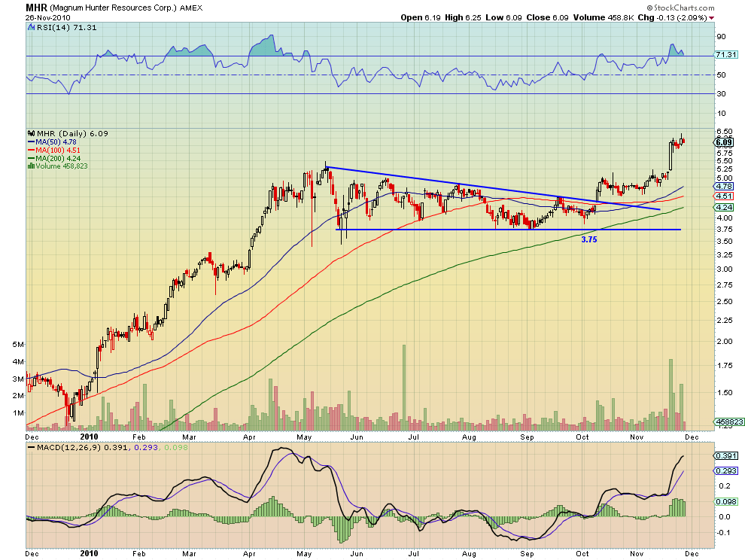Click the AMEX exchange label
The width and height of the screenshot is (745, 560).
[x=191, y=8]
